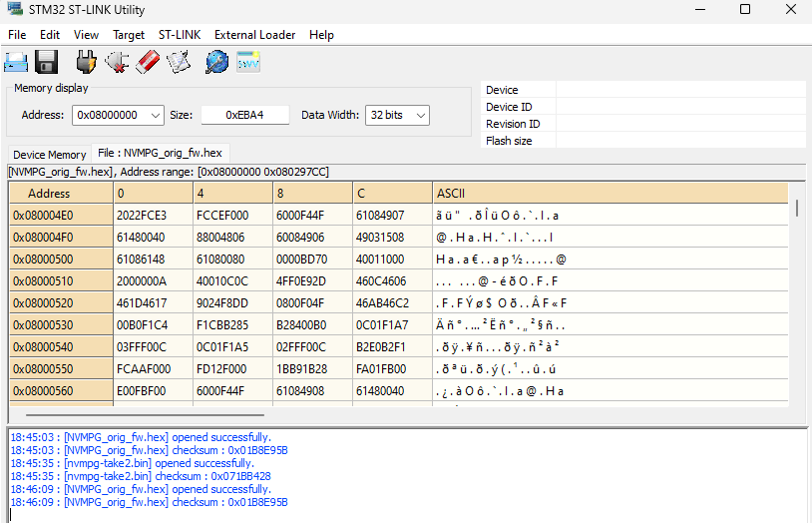Click the address range label text
Image resolution: width=812 pixels, height=523 pixels.
pyautogui.click(x=169, y=172)
